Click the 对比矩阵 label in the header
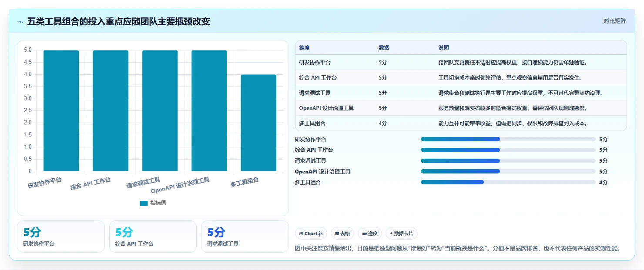Viewport: 644px width, 270px height. (615, 21)
